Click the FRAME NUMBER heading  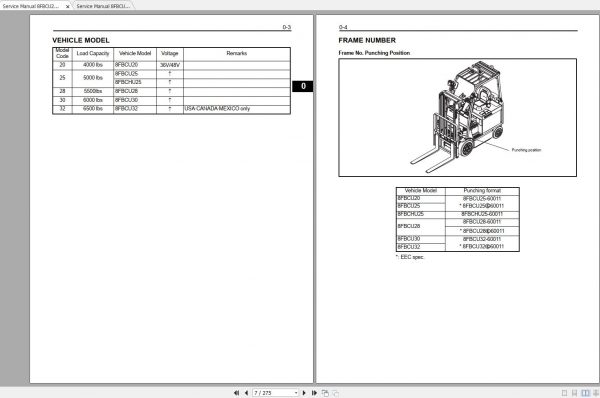click(x=367, y=40)
